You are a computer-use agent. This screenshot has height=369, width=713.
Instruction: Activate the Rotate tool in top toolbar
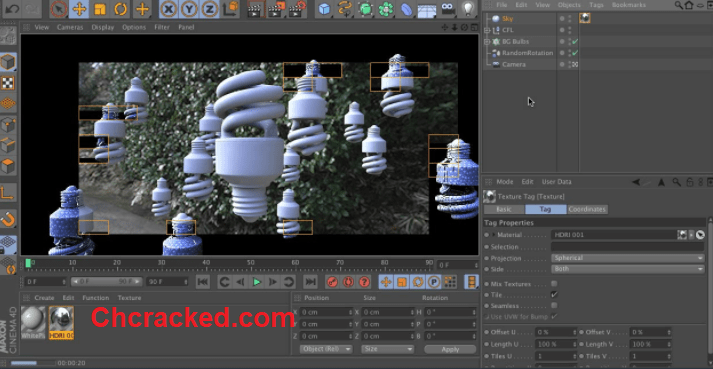[121, 9]
